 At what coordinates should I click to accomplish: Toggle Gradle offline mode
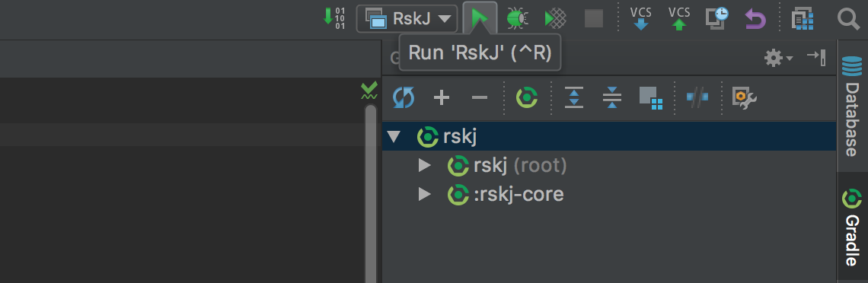tap(697, 97)
